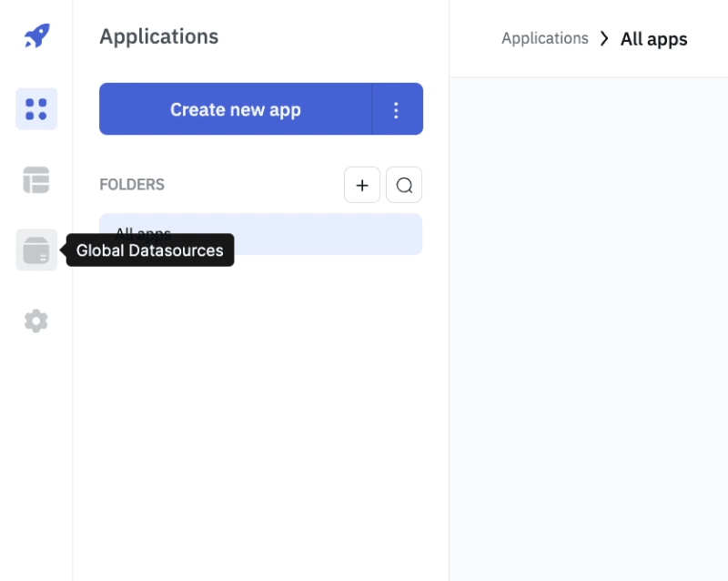728x581 pixels.
Task: Open workspace settings gear icon
Action: coord(36,321)
